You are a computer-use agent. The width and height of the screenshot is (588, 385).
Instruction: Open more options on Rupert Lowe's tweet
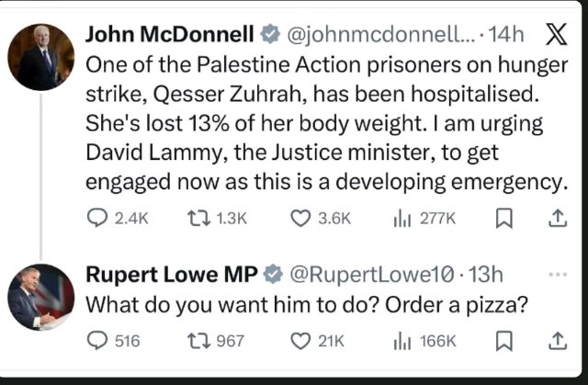tap(557, 273)
